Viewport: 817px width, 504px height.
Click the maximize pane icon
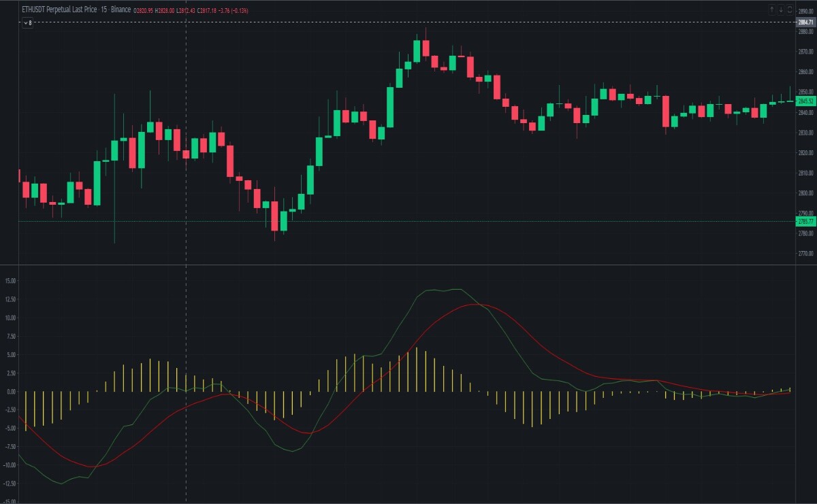pos(790,10)
